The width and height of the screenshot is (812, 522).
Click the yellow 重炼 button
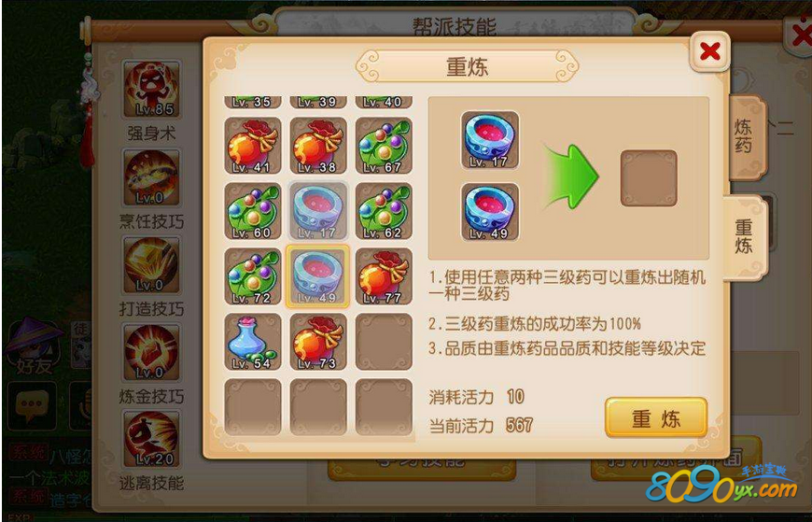tap(656, 417)
